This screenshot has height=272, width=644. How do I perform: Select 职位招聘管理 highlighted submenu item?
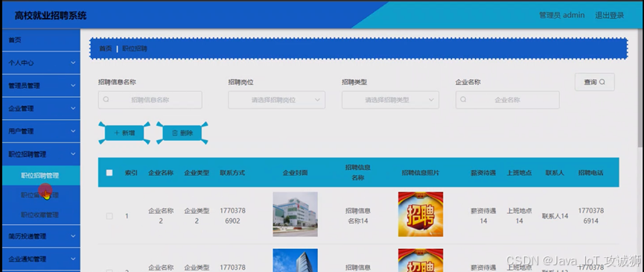pos(41,175)
